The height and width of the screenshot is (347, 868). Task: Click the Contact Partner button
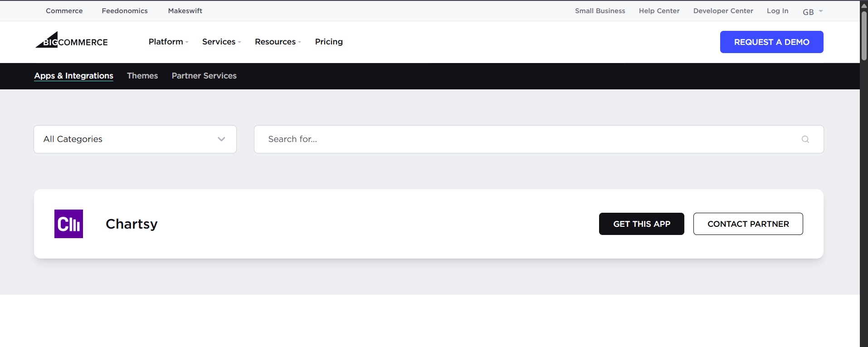(x=748, y=224)
